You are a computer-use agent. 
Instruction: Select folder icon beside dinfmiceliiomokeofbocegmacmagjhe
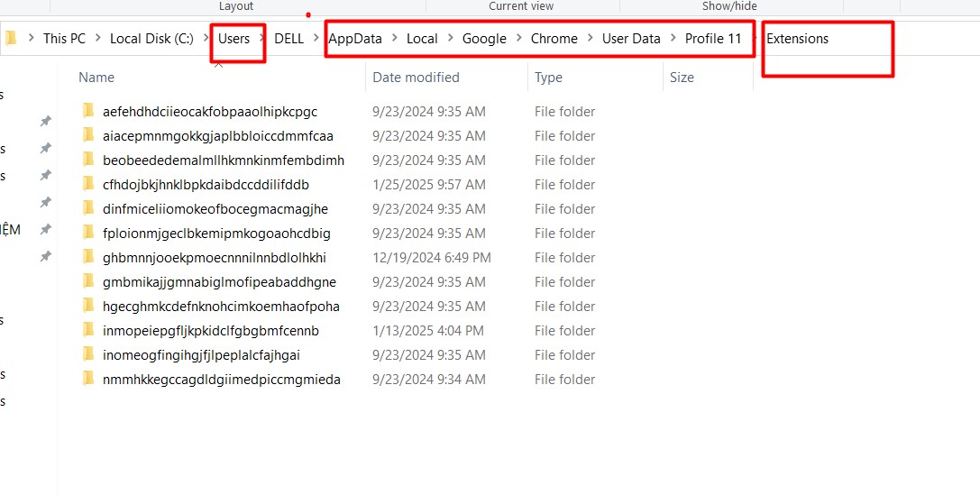click(x=88, y=209)
